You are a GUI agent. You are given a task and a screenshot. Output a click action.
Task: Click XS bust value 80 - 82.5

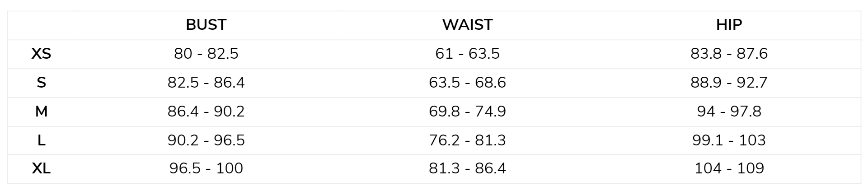pos(206,54)
